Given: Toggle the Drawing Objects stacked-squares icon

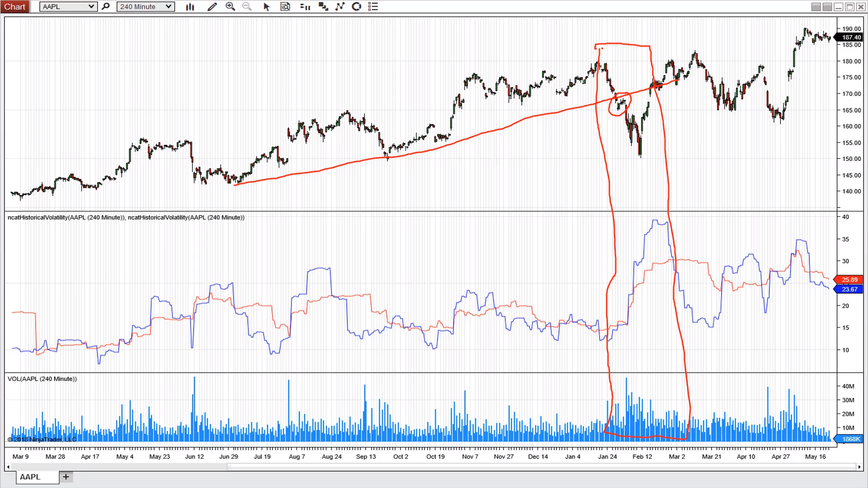Looking at the screenshot, I should pyautogui.click(x=323, y=6).
